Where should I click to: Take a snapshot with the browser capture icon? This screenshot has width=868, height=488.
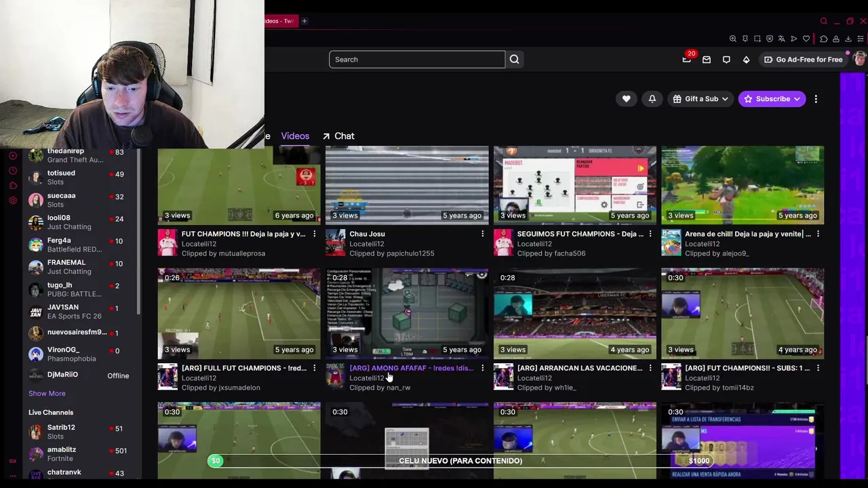point(757,39)
